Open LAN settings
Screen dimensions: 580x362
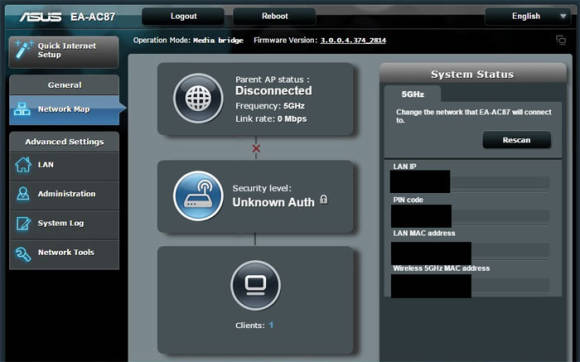tap(64, 165)
